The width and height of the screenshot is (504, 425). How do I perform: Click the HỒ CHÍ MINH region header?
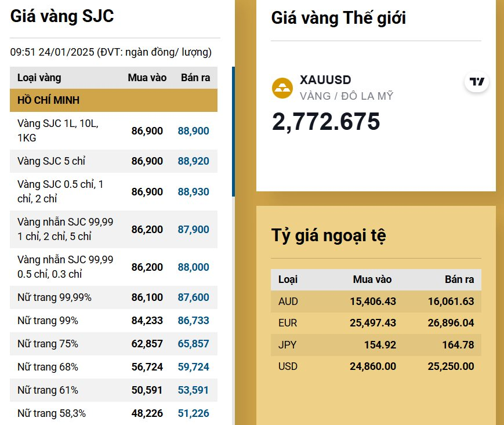click(x=114, y=100)
